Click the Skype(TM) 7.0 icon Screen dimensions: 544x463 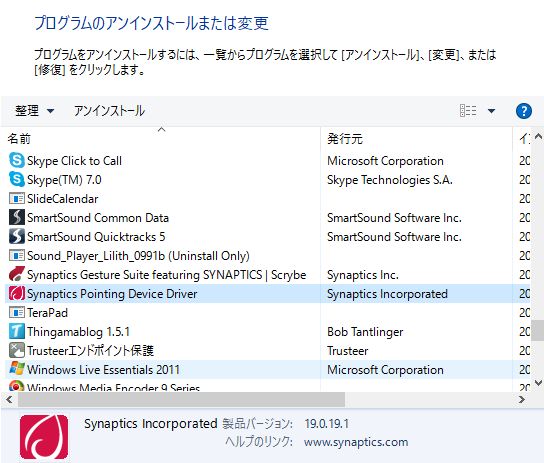pyautogui.click(x=16, y=180)
